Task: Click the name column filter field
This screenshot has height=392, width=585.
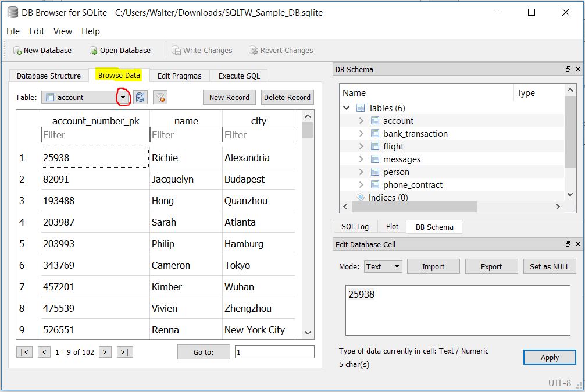Action: (x=186, y=135)
